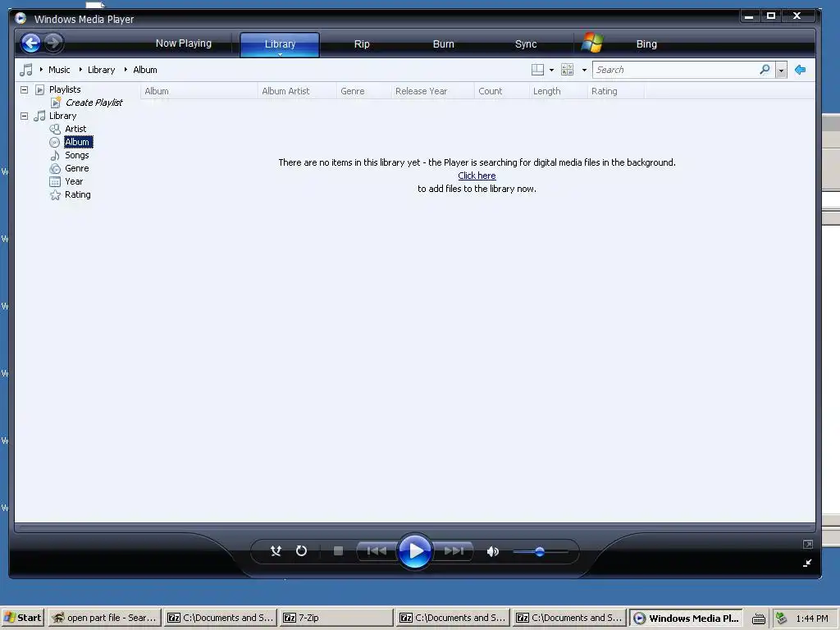Click the Windows logo online stores icon

pos(592,43)
